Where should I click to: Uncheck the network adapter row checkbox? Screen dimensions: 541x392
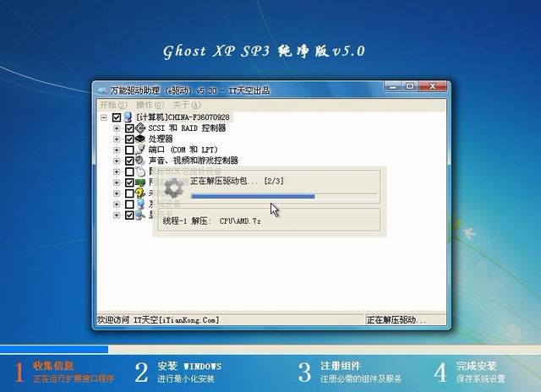129,182
